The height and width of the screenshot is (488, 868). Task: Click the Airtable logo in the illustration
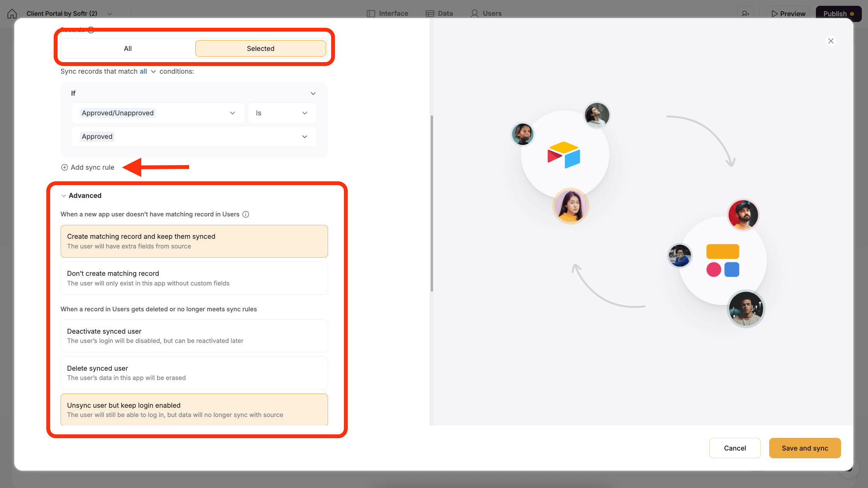(563, 155)
